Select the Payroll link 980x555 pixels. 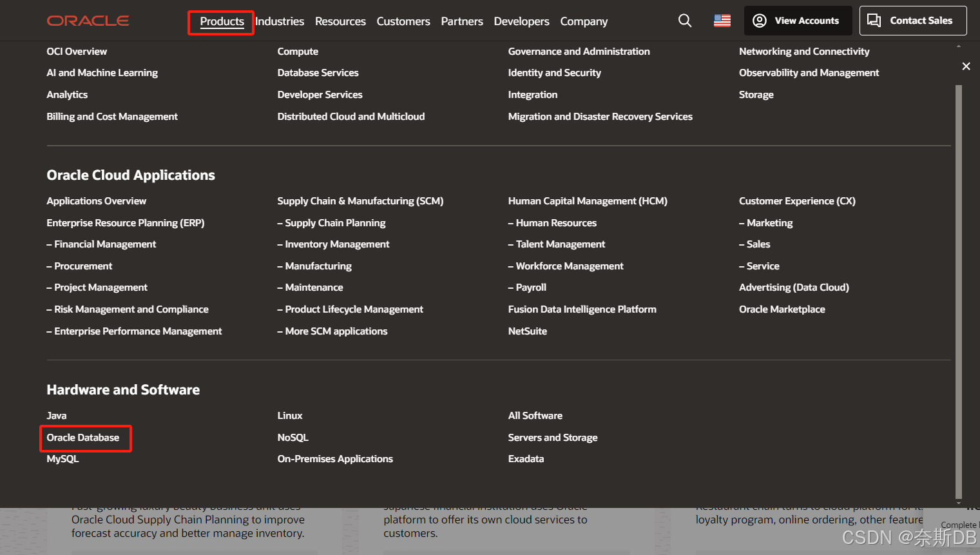(x=527, y=287)
